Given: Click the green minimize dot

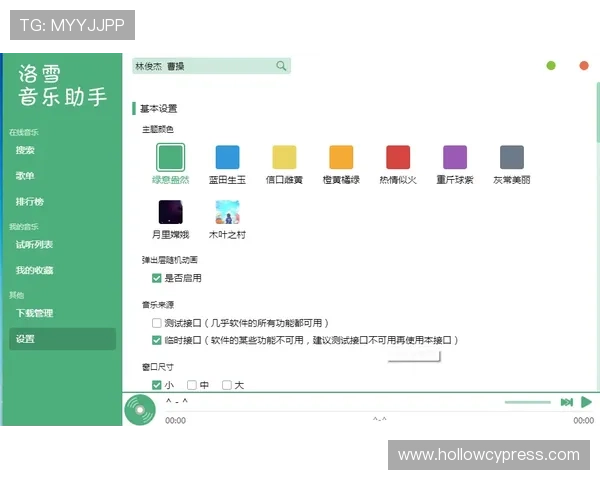Looking at the screenshot, I should (x=551, y=66).
